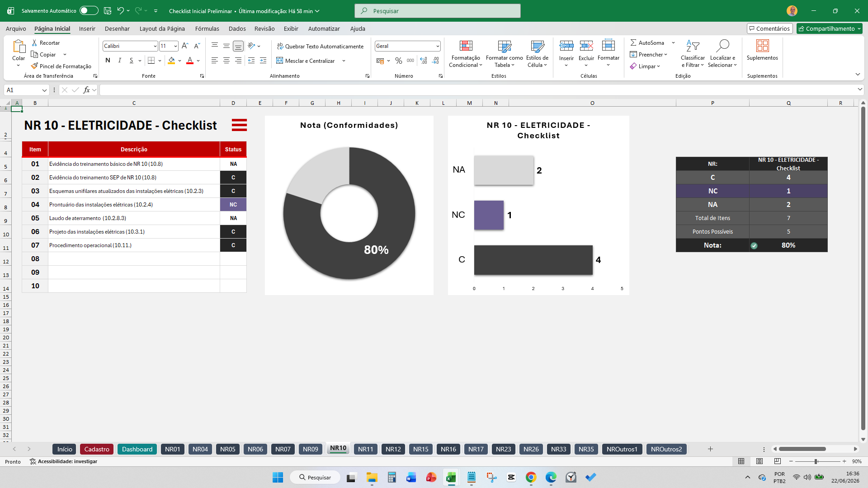Switch to the Dashboard sheet tab
Image resolution: width=868 pixels, height=488 pixels.
[x=137, y=449]
